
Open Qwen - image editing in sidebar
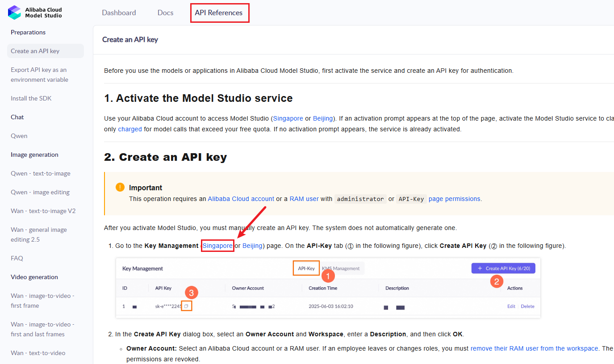click(x=40, y=192)
